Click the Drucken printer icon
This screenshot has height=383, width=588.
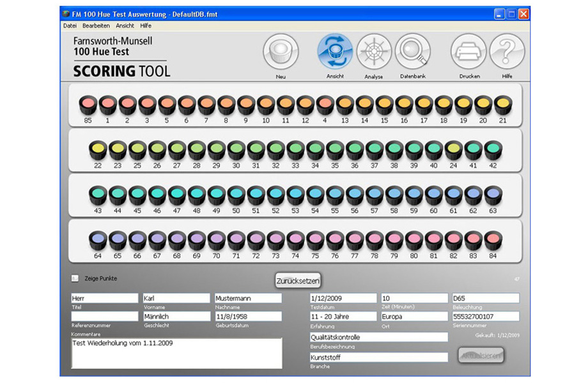(469, 52)
